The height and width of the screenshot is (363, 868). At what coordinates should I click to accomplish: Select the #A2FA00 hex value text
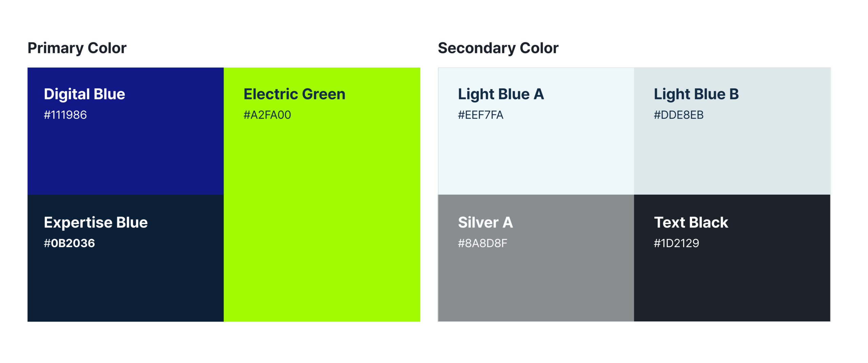pos(267,115)
